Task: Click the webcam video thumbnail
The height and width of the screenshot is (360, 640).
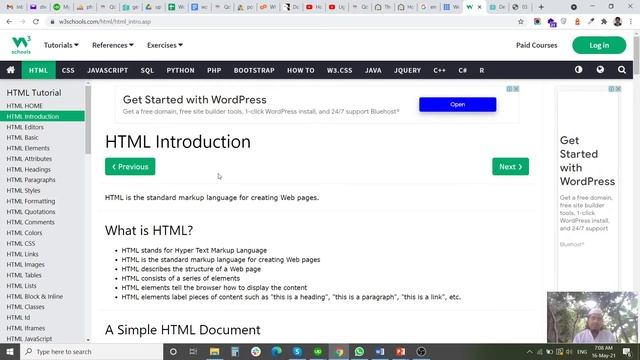Action: point(592,317)
